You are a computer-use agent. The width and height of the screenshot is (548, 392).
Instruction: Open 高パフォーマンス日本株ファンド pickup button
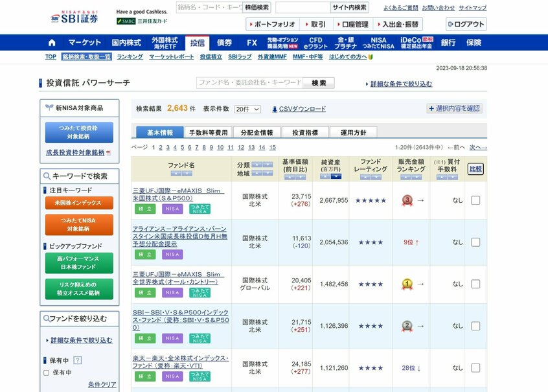point(79,262)
